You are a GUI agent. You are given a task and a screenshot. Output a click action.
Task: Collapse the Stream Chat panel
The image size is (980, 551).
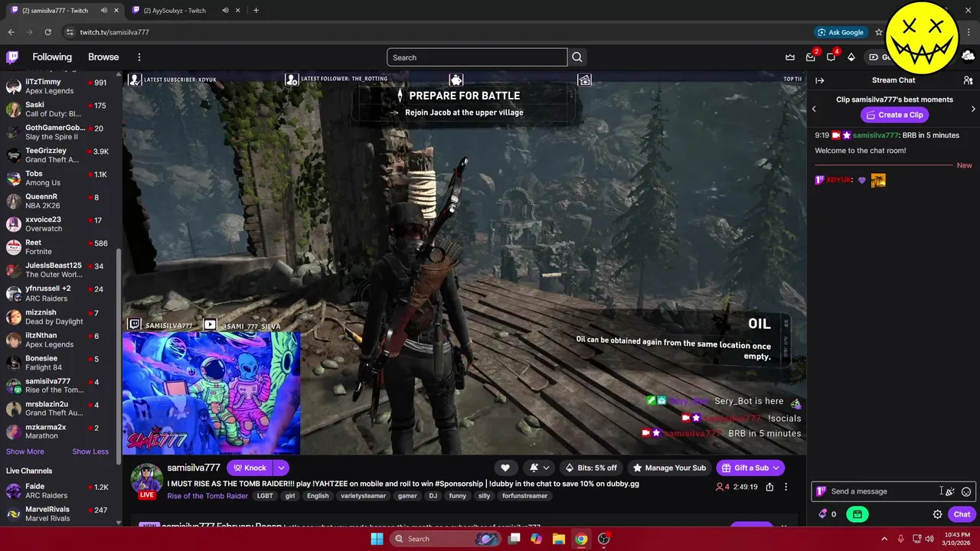[x=819, y=80]
